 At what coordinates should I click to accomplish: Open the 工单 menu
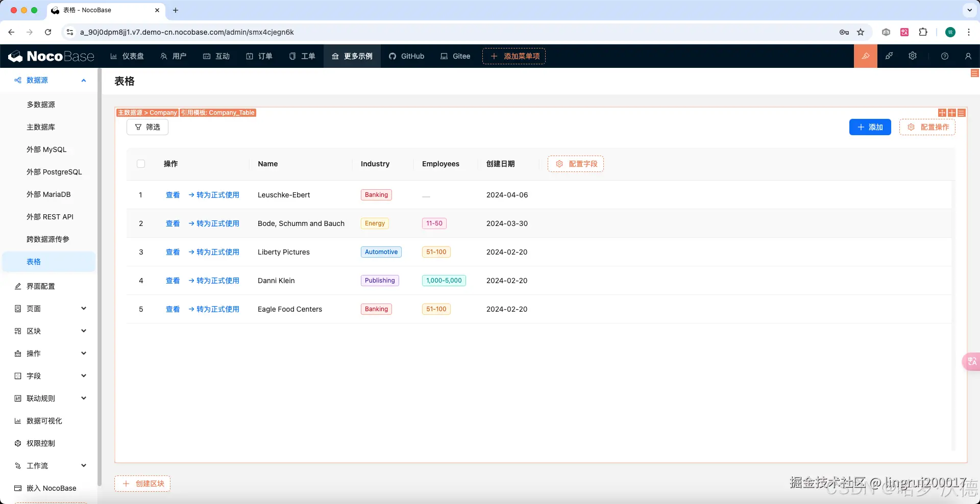click(302, 56)
